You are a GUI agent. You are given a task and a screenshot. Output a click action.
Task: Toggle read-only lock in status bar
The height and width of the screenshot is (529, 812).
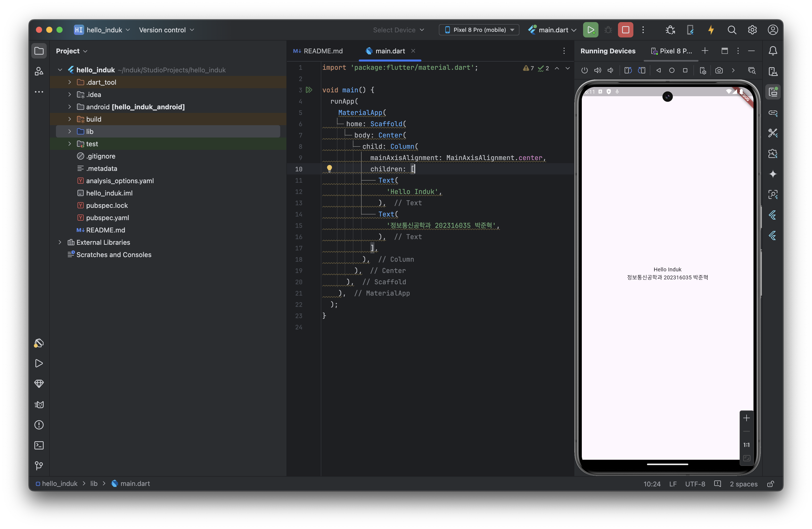tap(770, 484)
